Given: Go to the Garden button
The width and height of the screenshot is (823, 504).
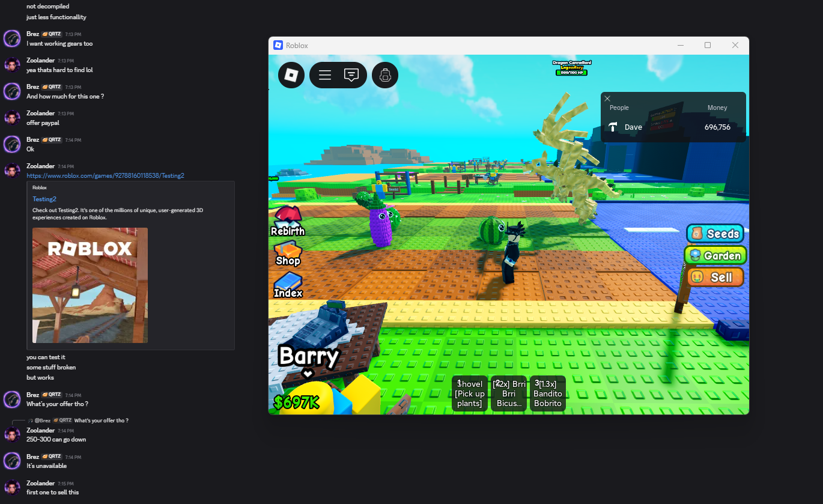Looking at the screenshot, I should click(x=715, y=255).
